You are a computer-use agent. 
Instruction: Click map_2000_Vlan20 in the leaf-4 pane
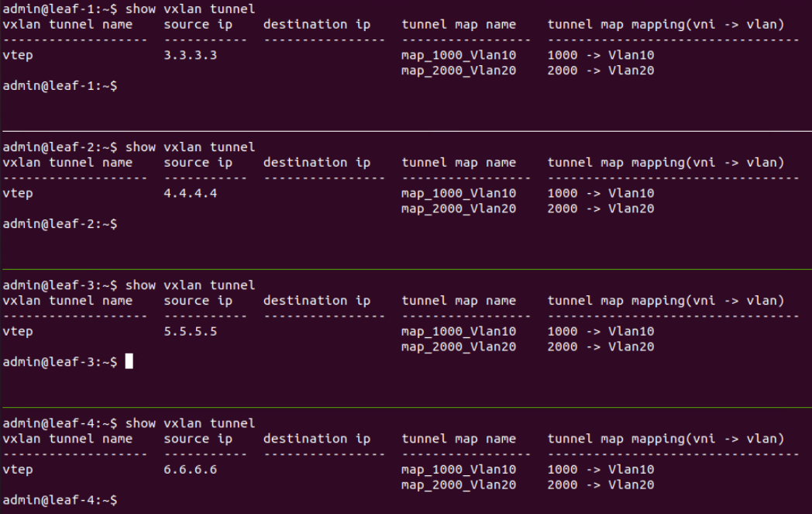point(459,485)
